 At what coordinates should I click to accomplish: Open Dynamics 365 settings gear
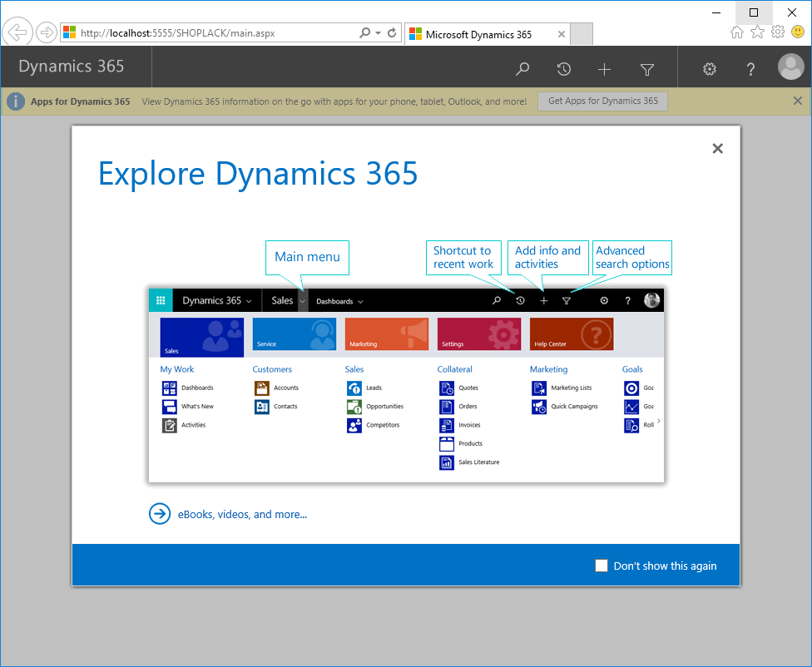(710, 69)
